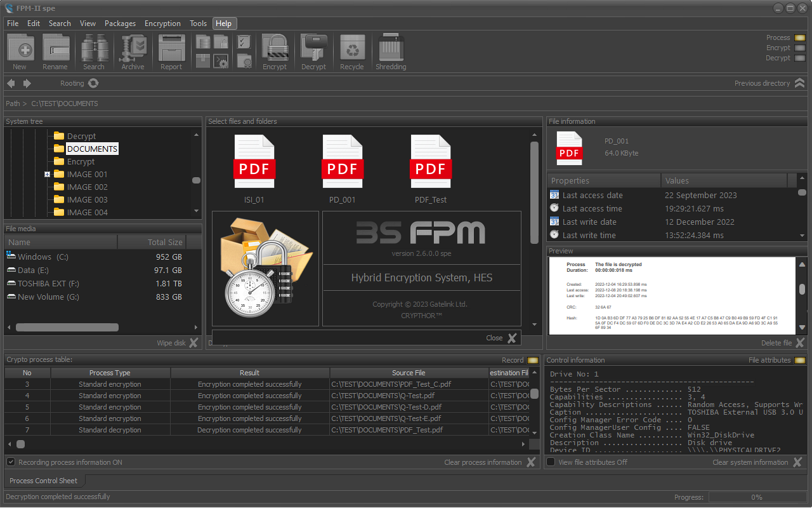Click Properties list scroll-down arrow
Screen dimensions: 812x508
802,235
